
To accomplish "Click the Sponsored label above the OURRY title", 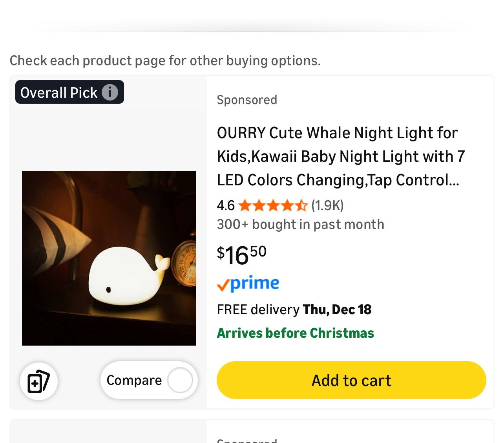I will pos(247,100).
